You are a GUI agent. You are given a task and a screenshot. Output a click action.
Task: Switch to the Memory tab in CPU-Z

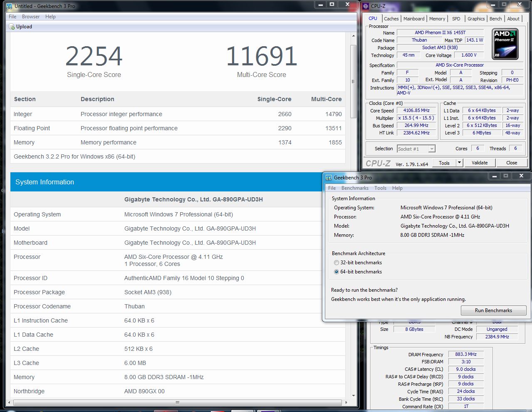[437, 19]
